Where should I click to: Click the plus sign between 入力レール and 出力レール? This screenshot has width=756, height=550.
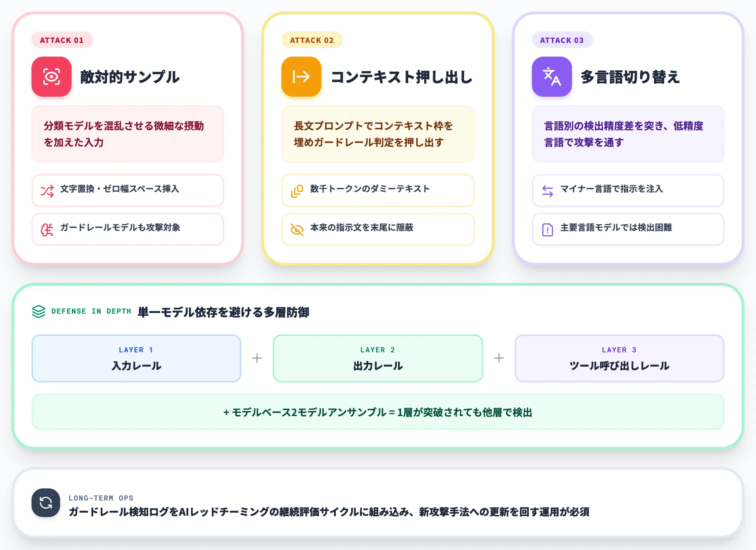[257, 358]
